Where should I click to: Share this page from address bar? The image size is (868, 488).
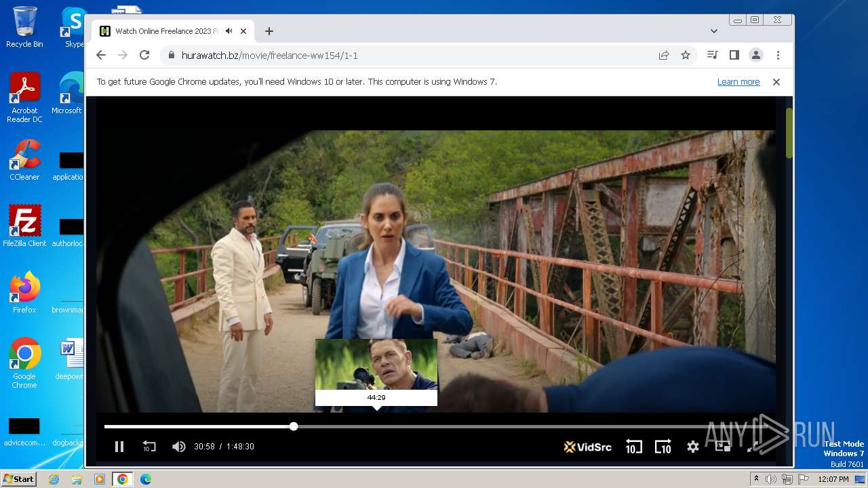tap(664, 56)
